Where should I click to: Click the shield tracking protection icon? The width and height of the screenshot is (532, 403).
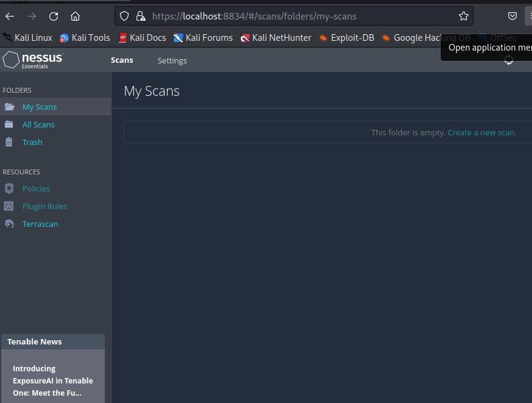click(124, 16)
